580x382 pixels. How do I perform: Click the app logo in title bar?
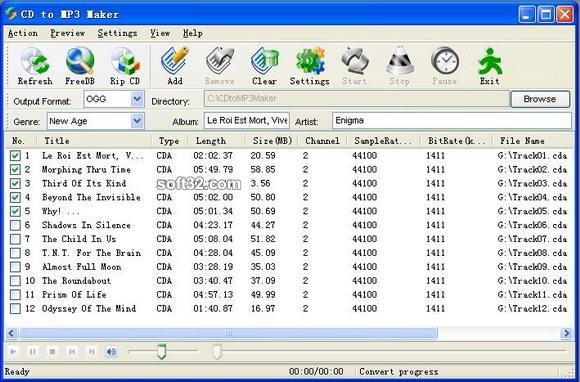coord(11,14)
